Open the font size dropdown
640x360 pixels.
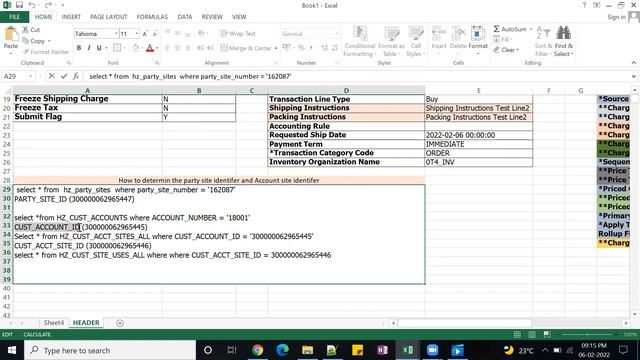pos(136,34)
